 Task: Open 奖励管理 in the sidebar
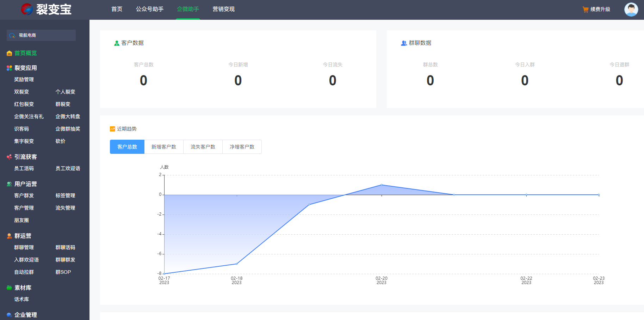24,80
